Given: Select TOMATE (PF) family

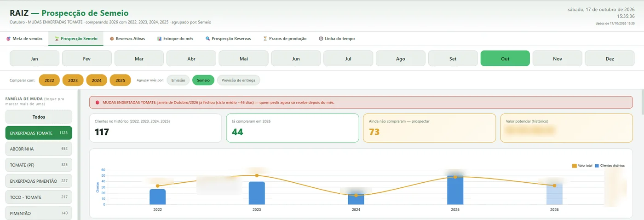Looking at the screenshot, I should pyautogui.click(x=39, y=165).
